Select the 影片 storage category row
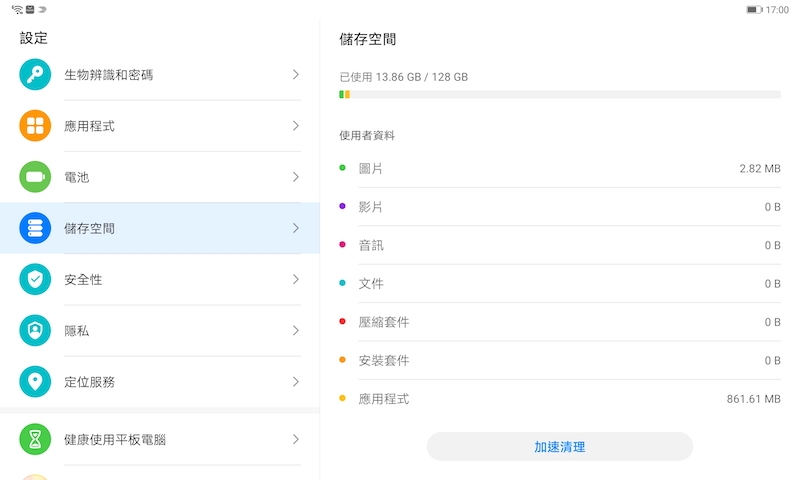This screenshot has height=480, width=800. [x=560, y=207]
